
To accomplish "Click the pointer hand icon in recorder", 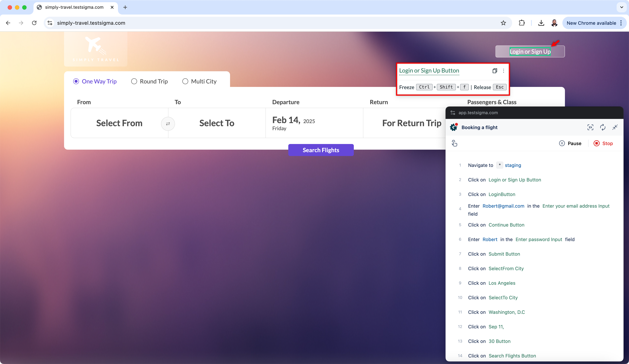I will pos(454,143).
